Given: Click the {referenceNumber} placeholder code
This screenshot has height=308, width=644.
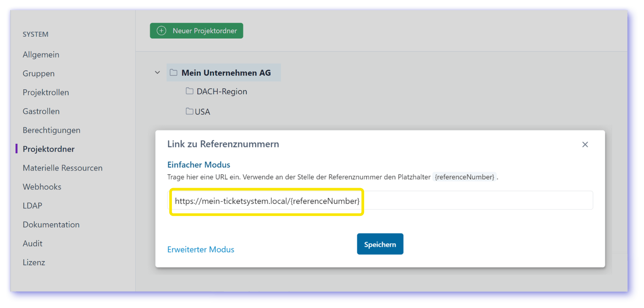Looking at the screenshot, I should coord(464,177).
